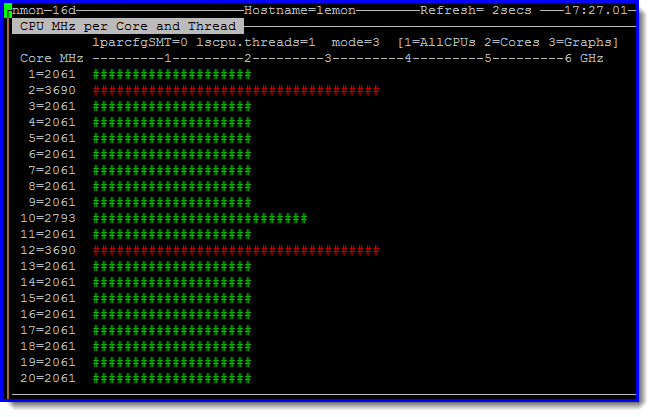Click the '3=Graphs' option text
This screenshot has height=417, width=654.
(x=580, y=42)
